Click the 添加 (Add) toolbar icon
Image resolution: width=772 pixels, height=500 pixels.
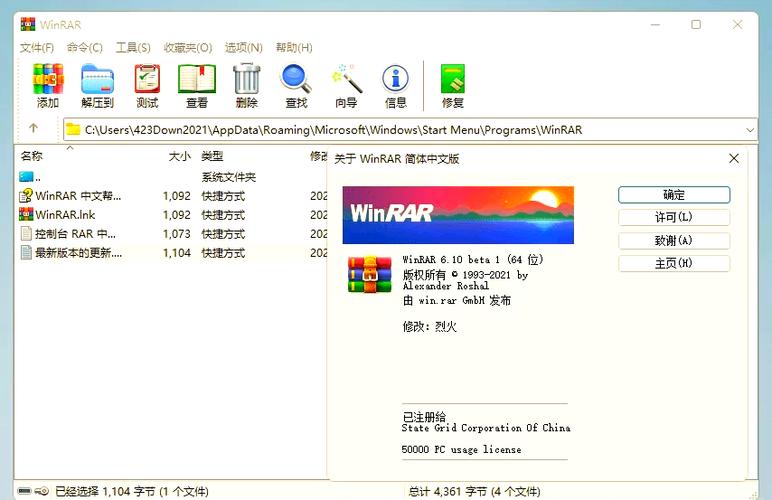tap(48, 79)
